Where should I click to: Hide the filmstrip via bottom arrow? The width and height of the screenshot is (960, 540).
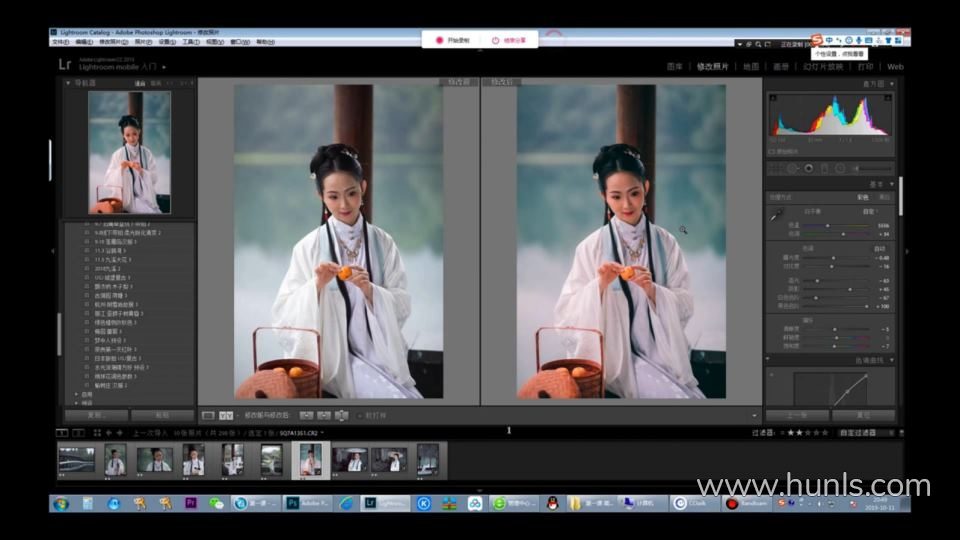[479, 490]
